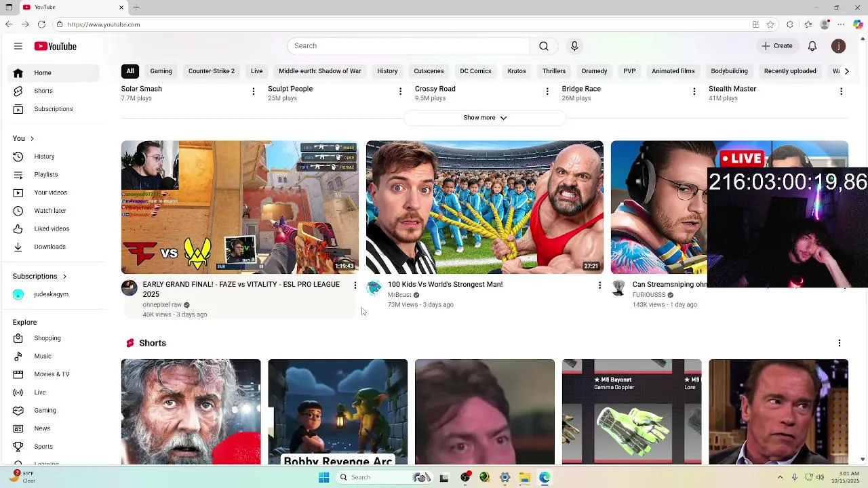
Task: Open a new browser tab
Action: click(136, 7)
